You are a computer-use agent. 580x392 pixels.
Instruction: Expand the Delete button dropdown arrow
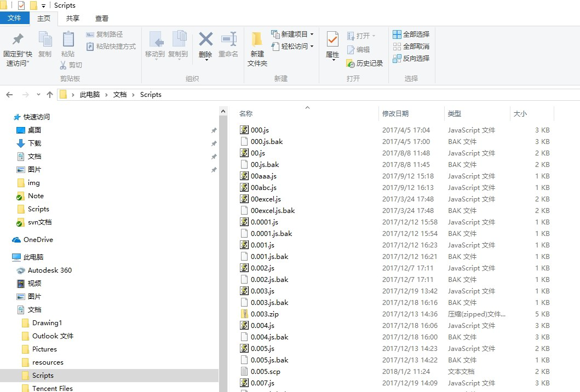pos(206,60)
